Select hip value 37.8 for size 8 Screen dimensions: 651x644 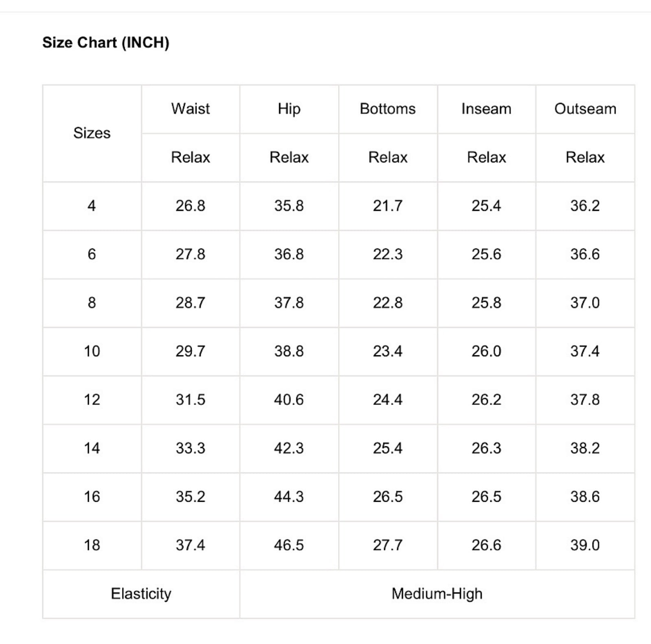[x=289, y=302]
